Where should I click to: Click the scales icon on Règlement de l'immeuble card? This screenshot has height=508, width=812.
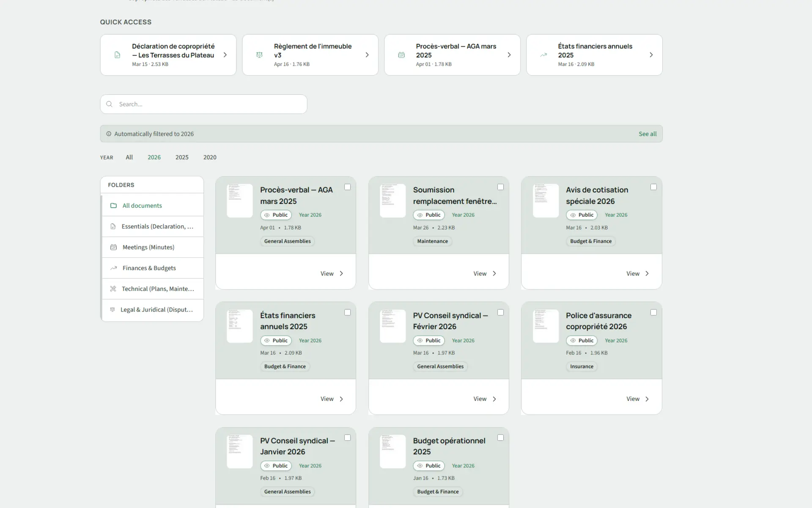click(x=259, y=55)
